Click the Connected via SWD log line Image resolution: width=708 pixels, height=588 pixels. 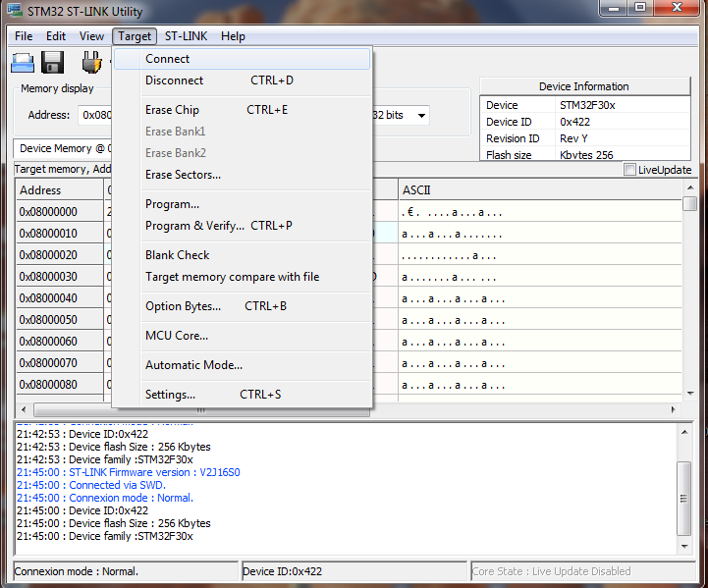pos(91,485)
